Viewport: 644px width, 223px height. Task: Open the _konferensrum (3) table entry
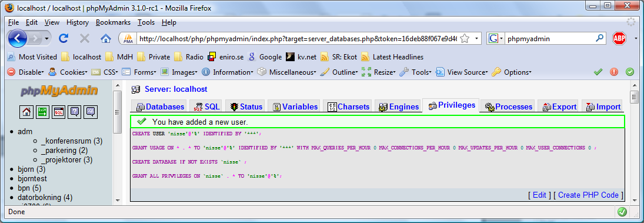click(72, 141)
